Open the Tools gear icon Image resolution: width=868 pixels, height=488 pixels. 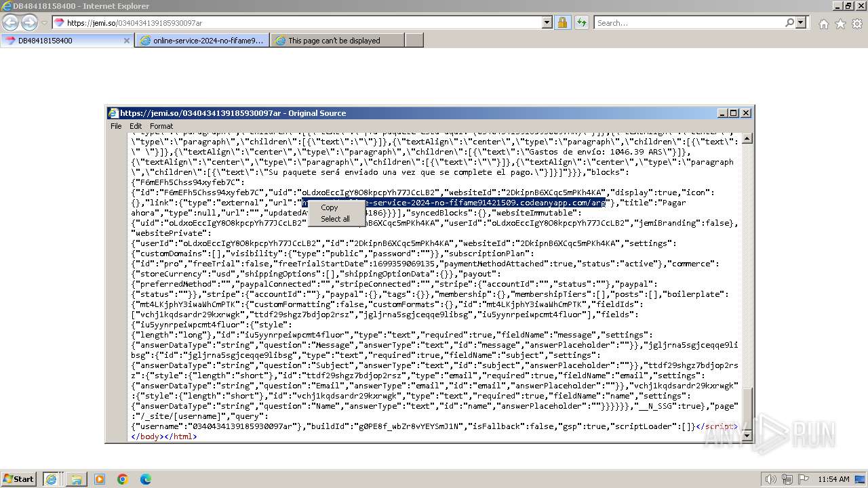857,24
